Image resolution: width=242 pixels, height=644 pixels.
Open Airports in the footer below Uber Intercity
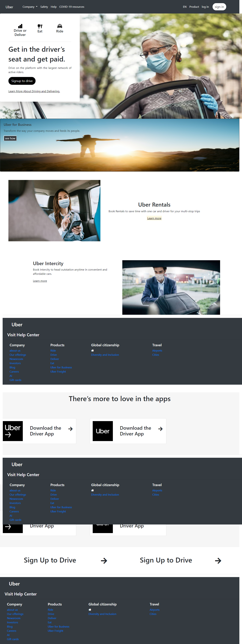click(x=157, y=350)
